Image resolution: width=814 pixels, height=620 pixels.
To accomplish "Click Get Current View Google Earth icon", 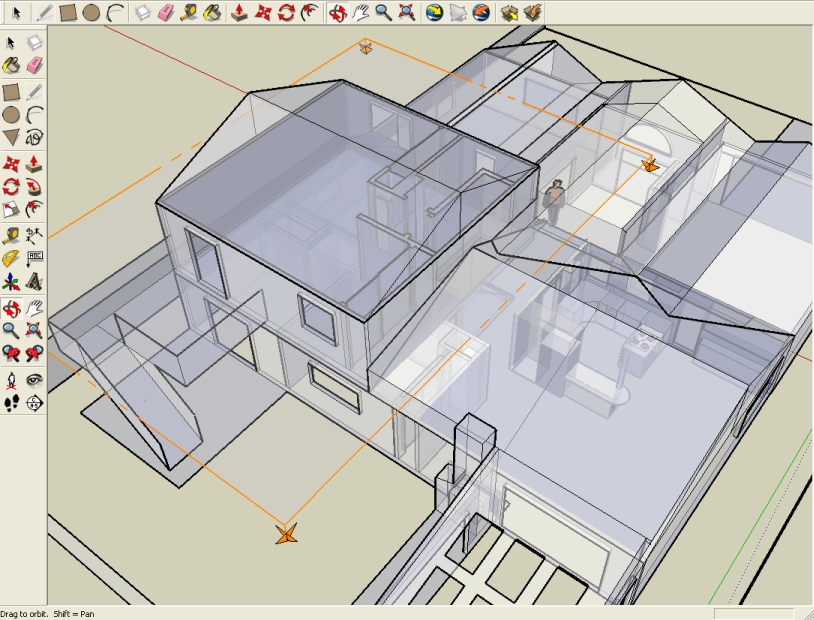I will pos(433,13).
